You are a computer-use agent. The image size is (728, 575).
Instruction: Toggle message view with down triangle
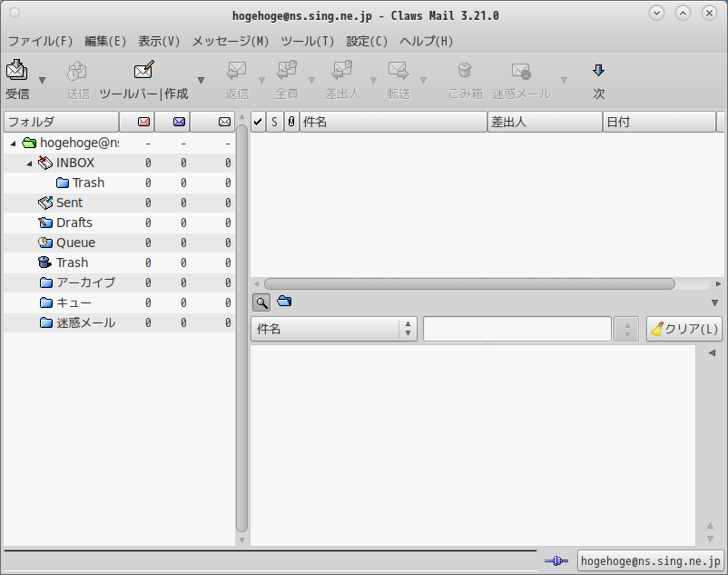click(714, 302)
